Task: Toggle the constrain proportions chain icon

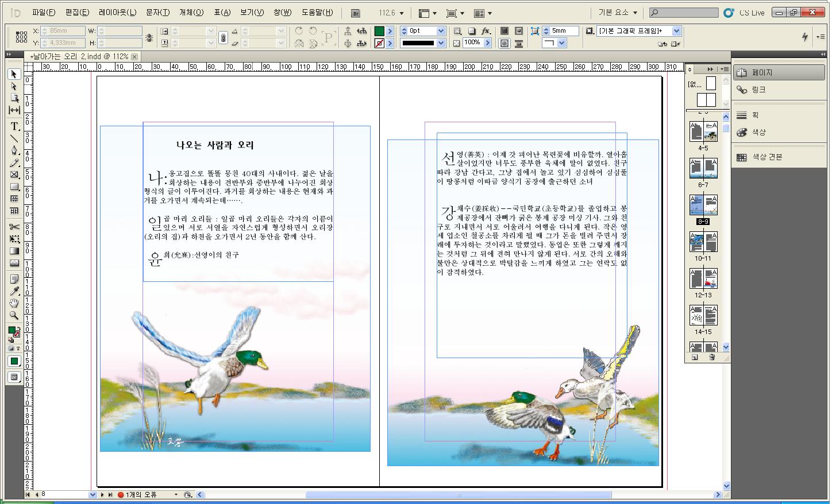Action: pyautogui.click(x=223, y=37)
